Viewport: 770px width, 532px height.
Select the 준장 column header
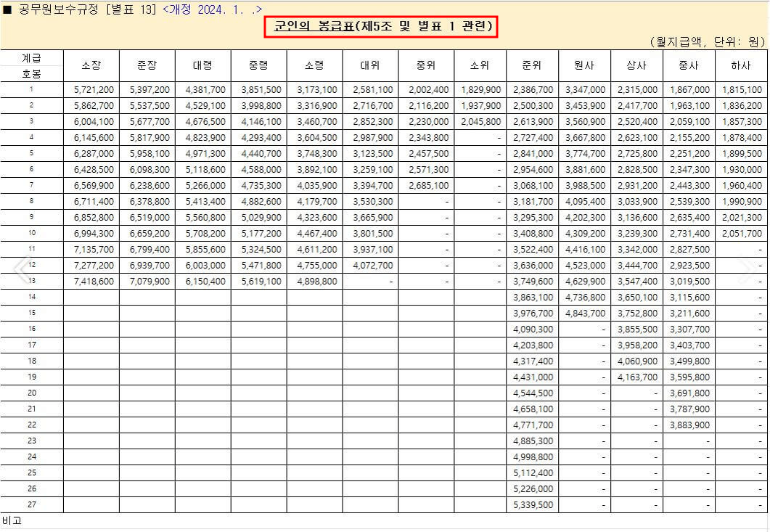tap(147, 65)
